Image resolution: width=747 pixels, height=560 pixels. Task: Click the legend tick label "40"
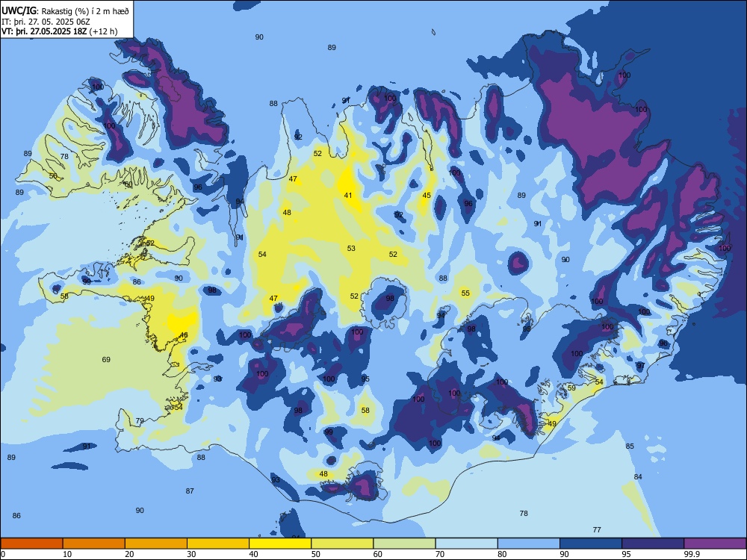tap(253, 554)
